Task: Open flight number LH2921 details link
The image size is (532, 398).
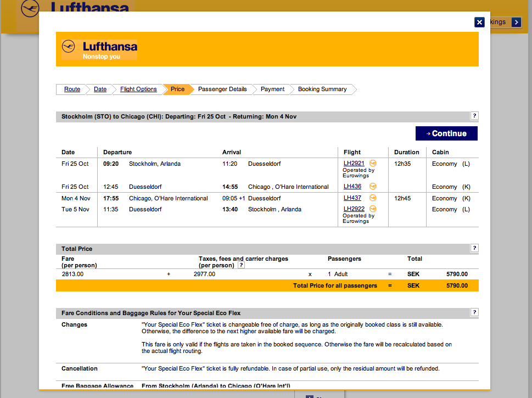Action: coord(354,164)
